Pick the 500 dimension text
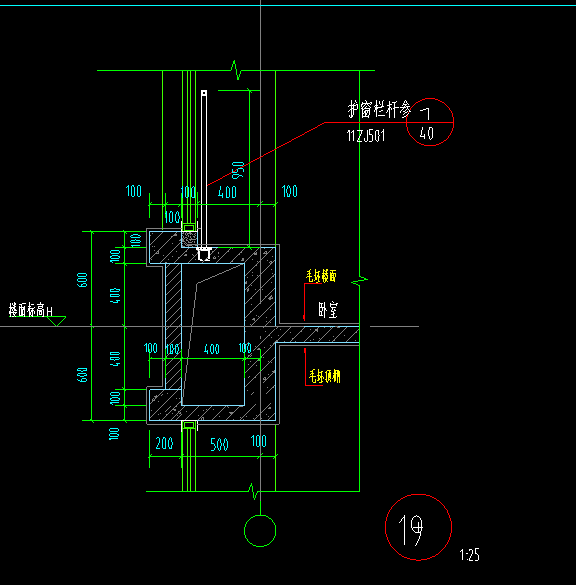This screenshot has height=585, width=576. click(x=219, y=444)
